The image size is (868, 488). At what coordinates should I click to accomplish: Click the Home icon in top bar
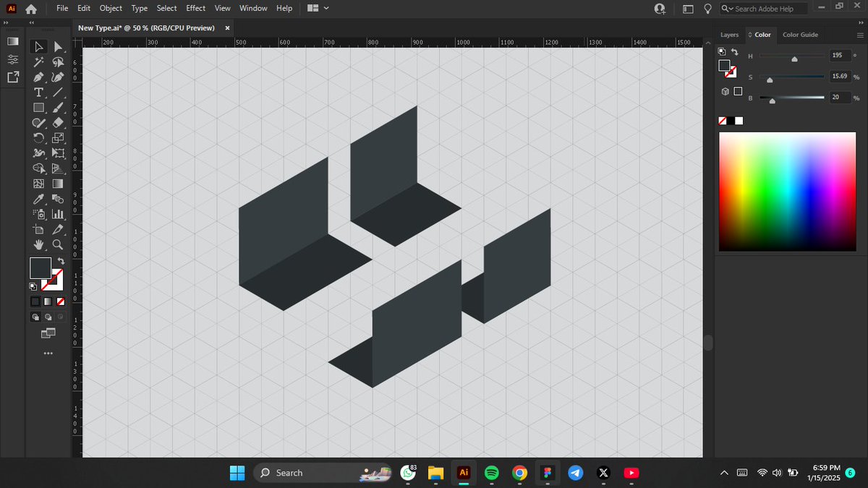[30, 9]
